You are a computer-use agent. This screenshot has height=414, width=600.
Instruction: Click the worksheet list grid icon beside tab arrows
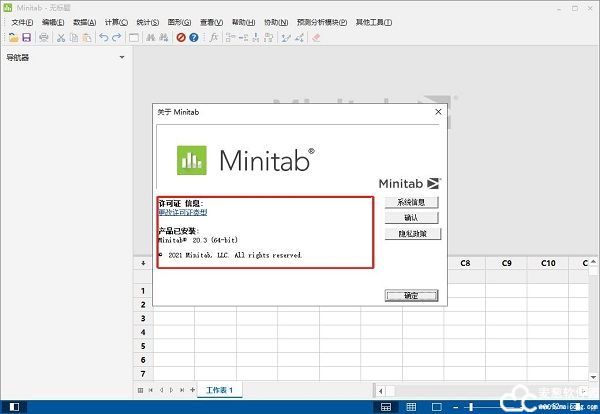[x=140, y=390]
